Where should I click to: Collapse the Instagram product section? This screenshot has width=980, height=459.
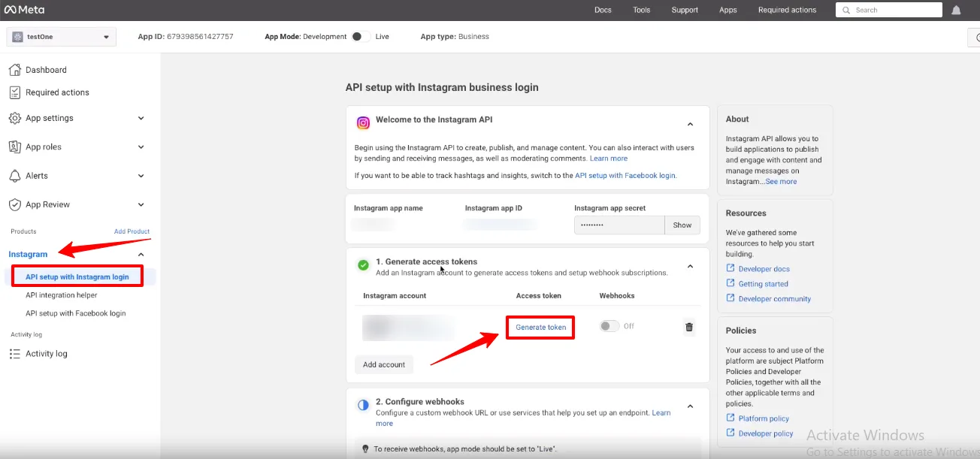click(141, 255)
